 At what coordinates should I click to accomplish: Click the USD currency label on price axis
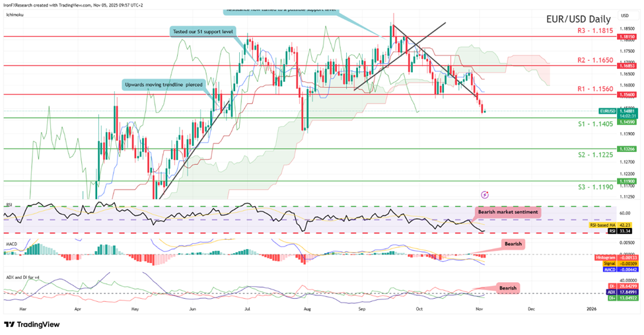coord(625,15)
